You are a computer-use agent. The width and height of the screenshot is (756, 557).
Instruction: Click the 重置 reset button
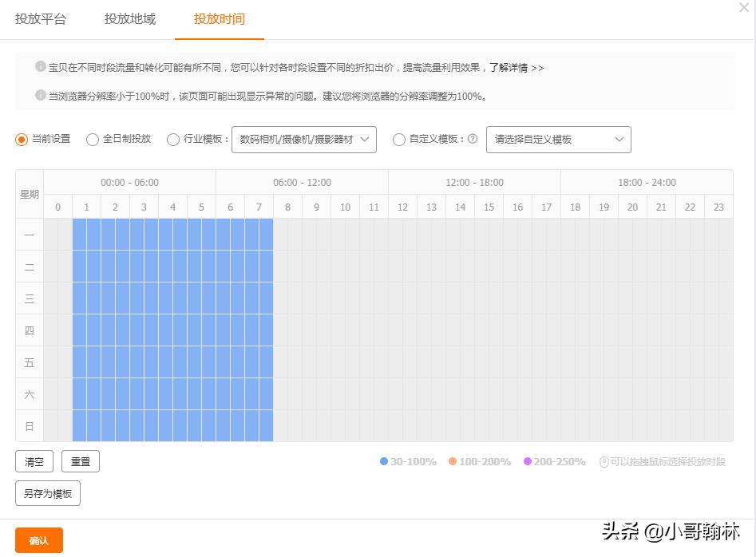click(81, 461)
